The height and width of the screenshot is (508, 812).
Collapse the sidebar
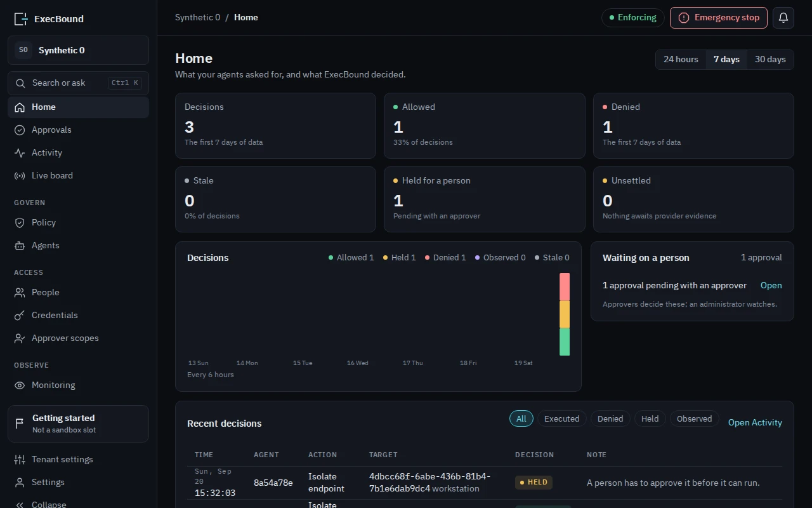point(78,504)
